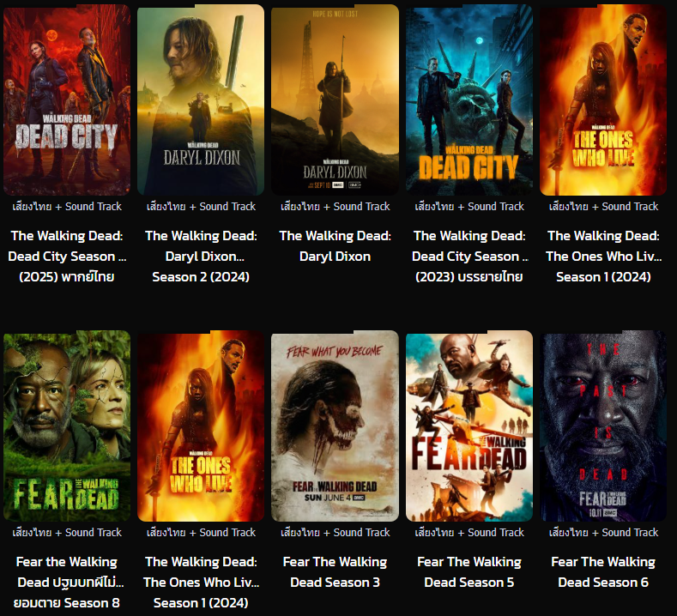Open the green Fear the Walking Dead Season 8 poster
The width and height of the screenshot is (677, 616).
tap(67, 426)
